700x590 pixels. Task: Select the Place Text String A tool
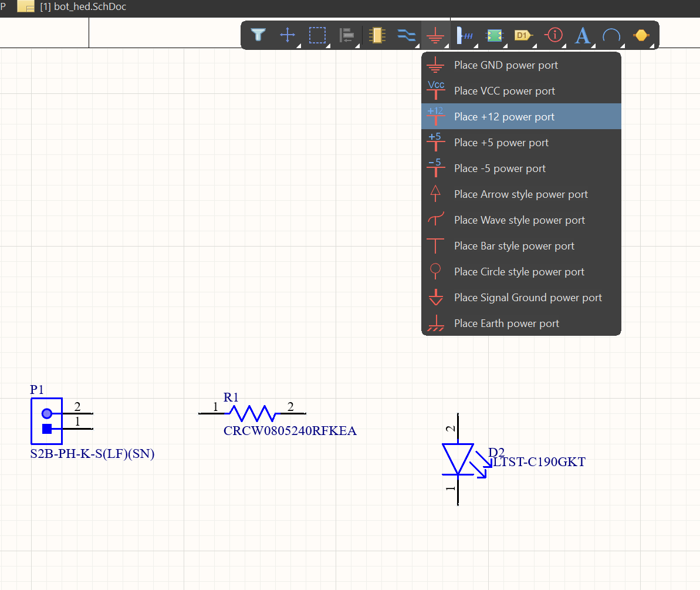pos(583,35)
